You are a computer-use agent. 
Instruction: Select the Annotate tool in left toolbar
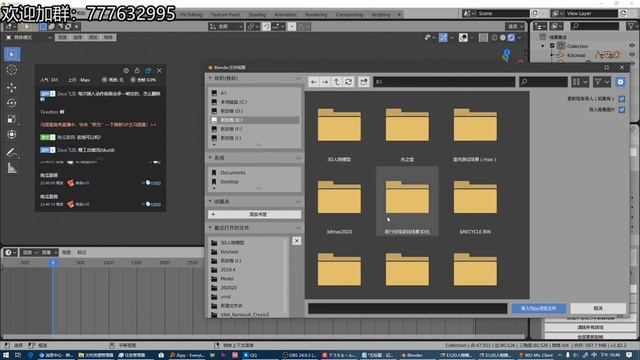point(12,153)
